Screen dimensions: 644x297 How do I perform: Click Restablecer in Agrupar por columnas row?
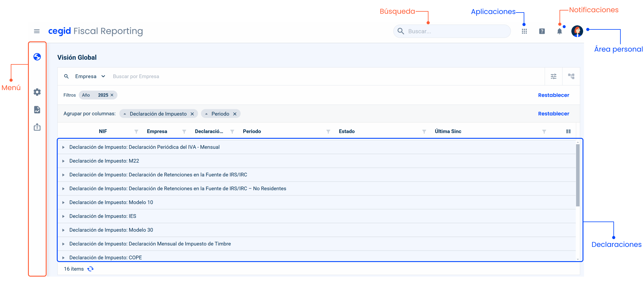(x=553, y=114)
